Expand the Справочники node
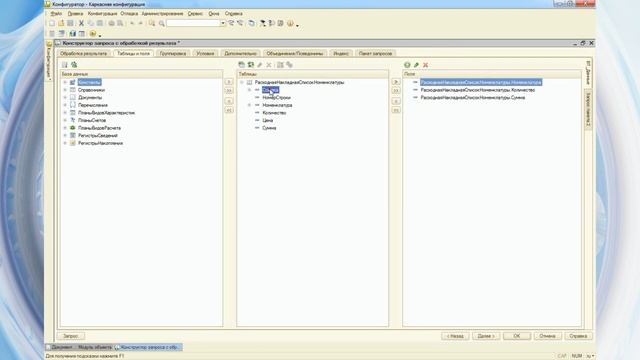This screenshot has height=360, width=640. pos(65,90)
